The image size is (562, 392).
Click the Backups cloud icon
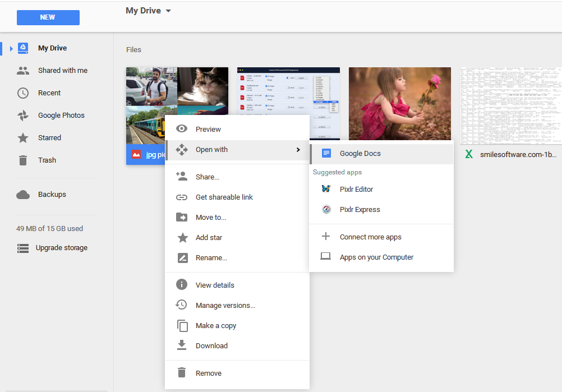click(23, 195)
